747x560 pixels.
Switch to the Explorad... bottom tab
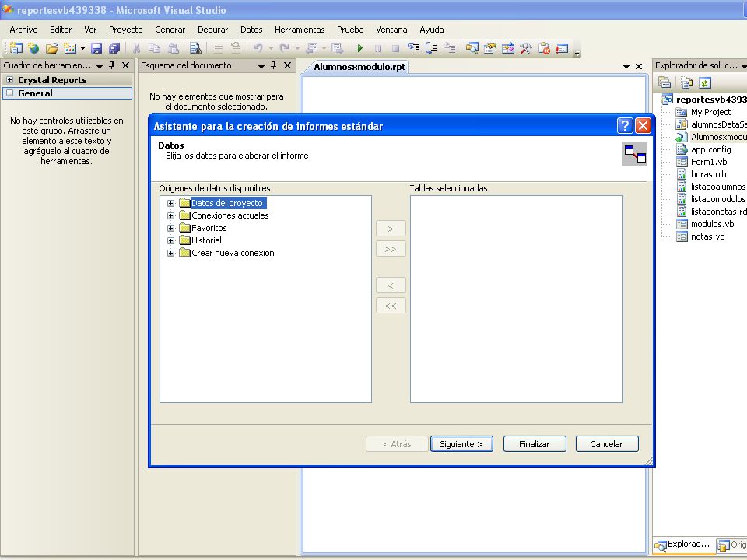683,544
